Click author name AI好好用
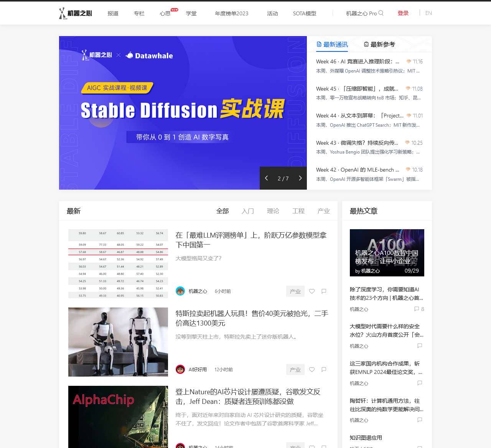The image size is (491, 448). point(198,370)
